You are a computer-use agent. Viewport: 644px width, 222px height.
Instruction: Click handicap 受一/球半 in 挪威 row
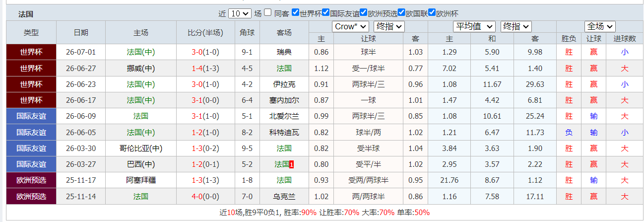[x=368, y=68]
